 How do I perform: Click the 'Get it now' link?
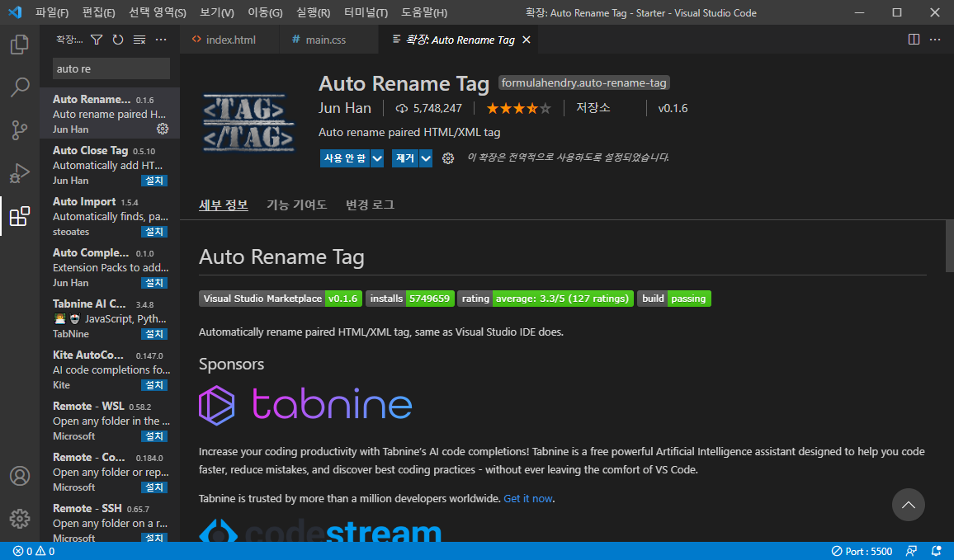pyautogui.click(x=528, y=499)
